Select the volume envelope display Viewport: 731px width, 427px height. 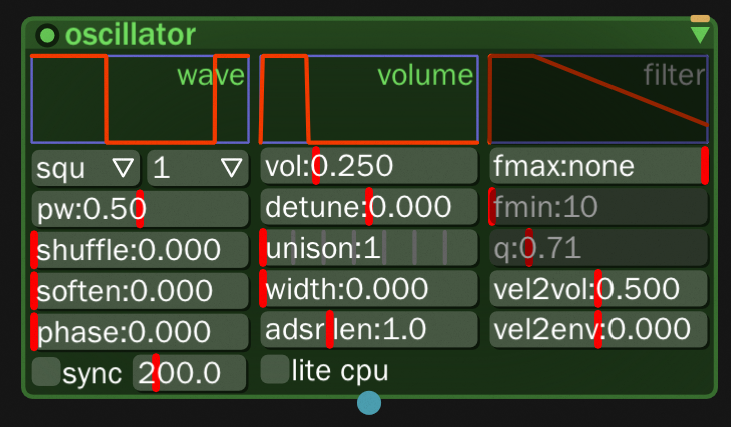coord(369,99)
